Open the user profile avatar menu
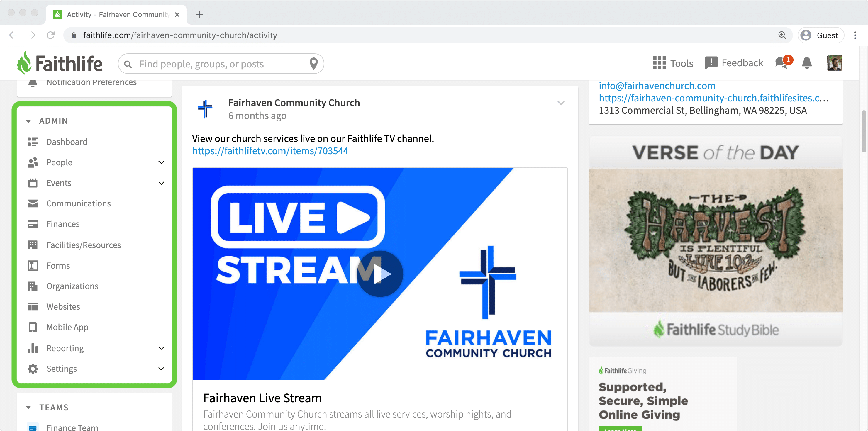This screenshot has height=431, width=868. click(834, 63)
